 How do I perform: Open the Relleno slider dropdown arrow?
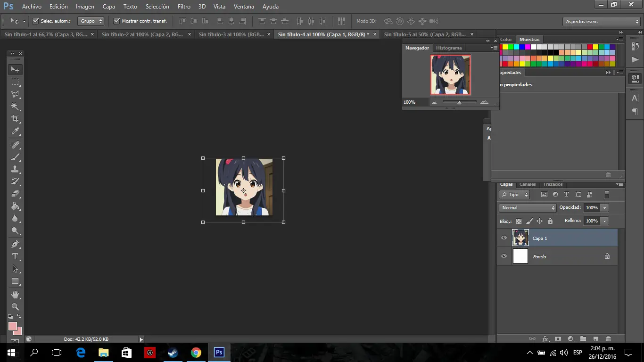click(x=604, y=221)
